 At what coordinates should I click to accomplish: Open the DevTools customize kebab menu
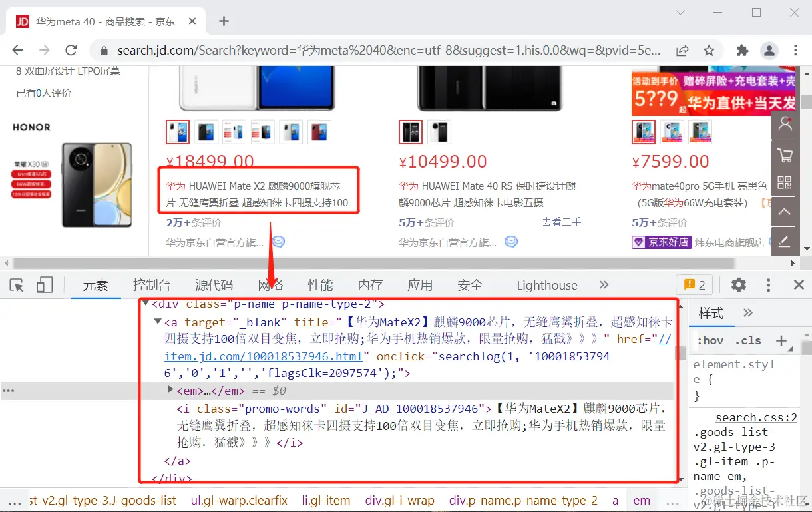click(769, 285)
